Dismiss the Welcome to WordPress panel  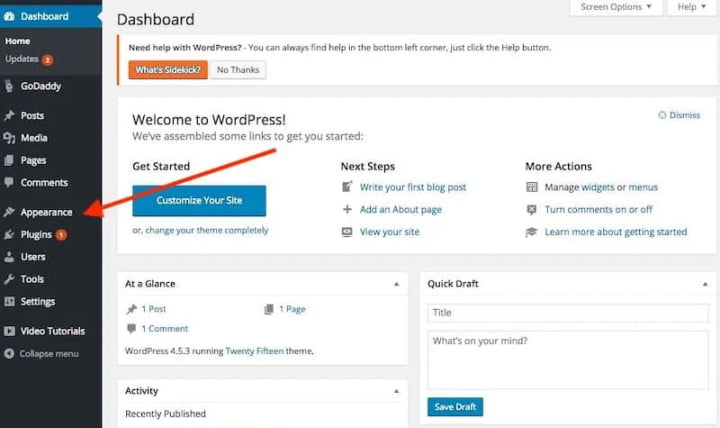pyautogui.click(x=679, y=115)
